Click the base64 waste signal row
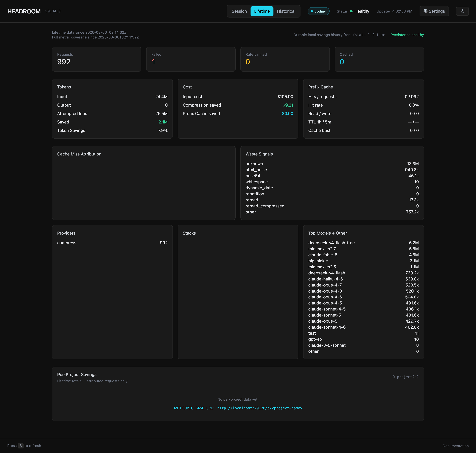Viewport: 476px width, 453px height. coord(332,176)
